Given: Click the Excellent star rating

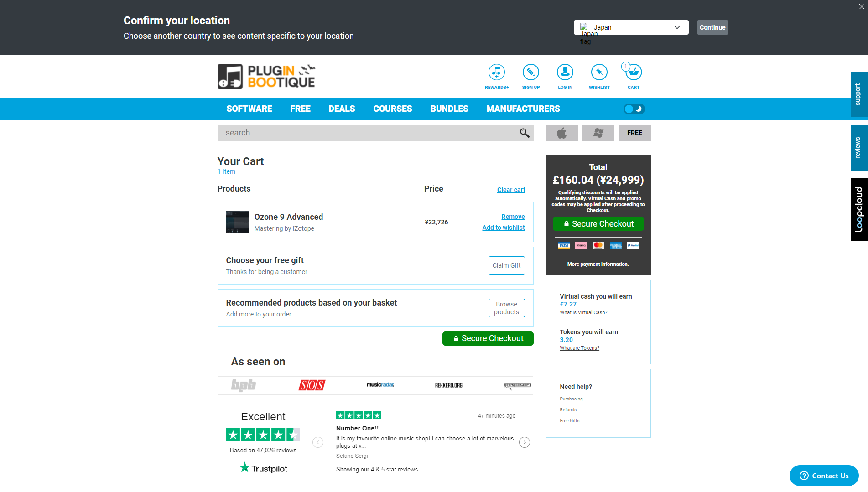Looking at the screenshot, I should (263, 435).
